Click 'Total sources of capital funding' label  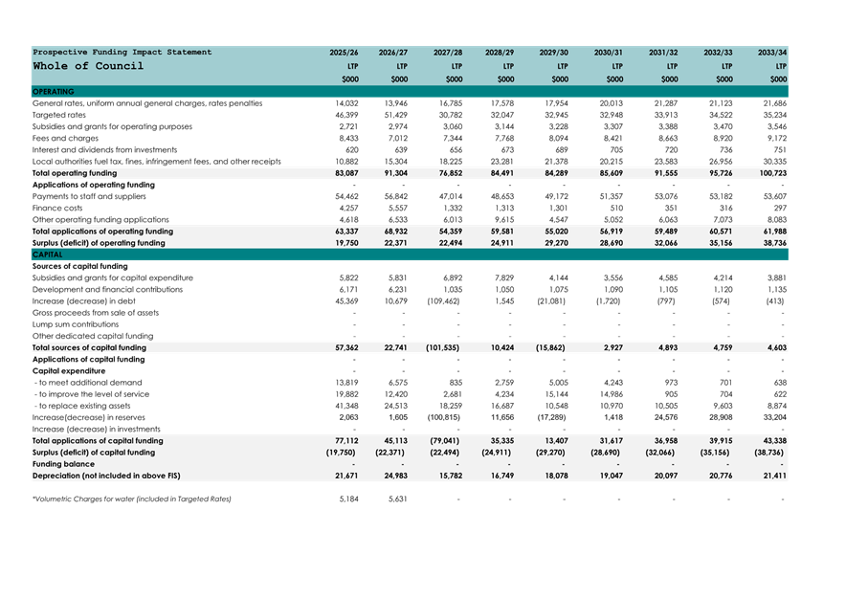pos(90,347)
